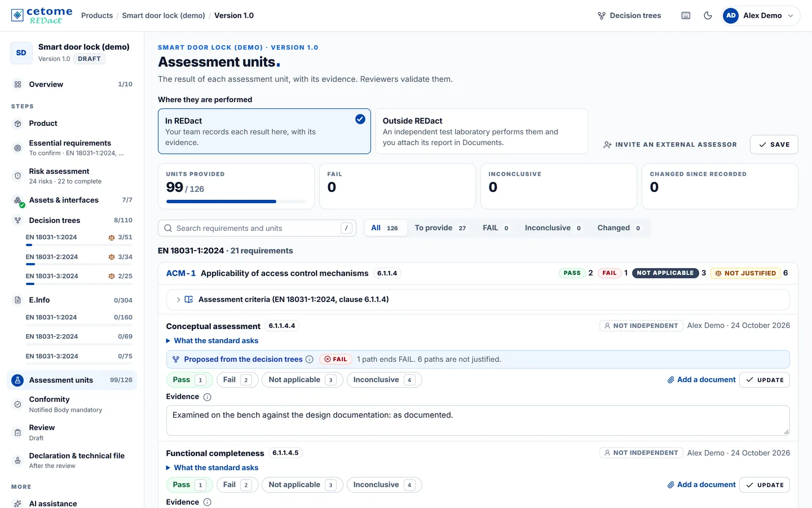Select the All 126 filter tab
Screen dimensions: 812x508
click(x=386, y=228)
